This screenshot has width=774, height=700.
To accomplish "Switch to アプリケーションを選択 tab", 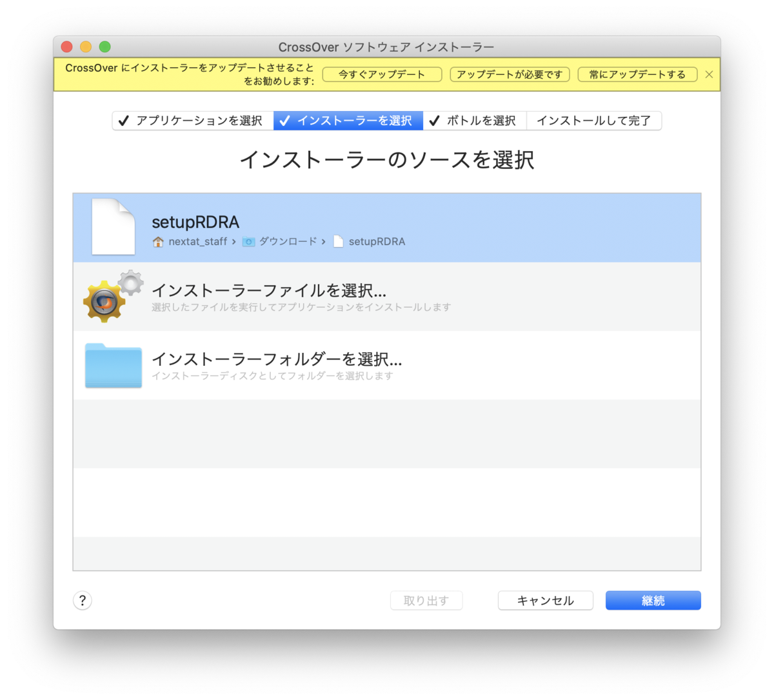I will pos(193,121).
